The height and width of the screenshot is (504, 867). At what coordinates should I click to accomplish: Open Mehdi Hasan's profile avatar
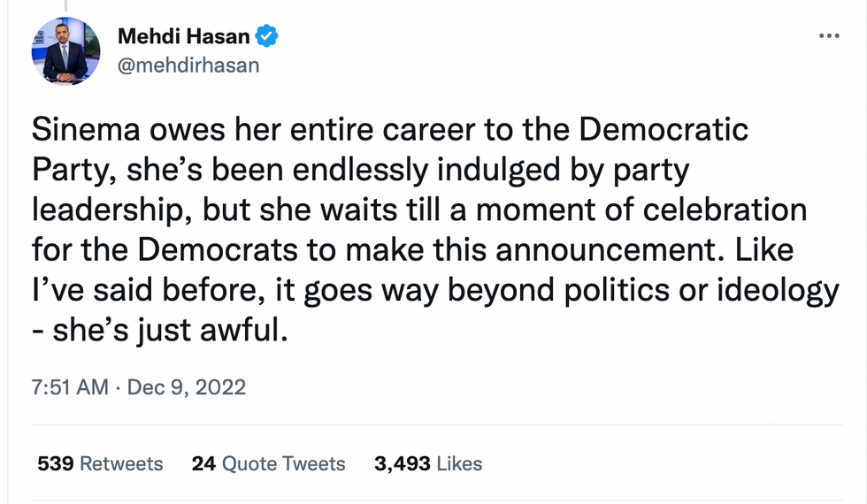(x=65, y=50)
